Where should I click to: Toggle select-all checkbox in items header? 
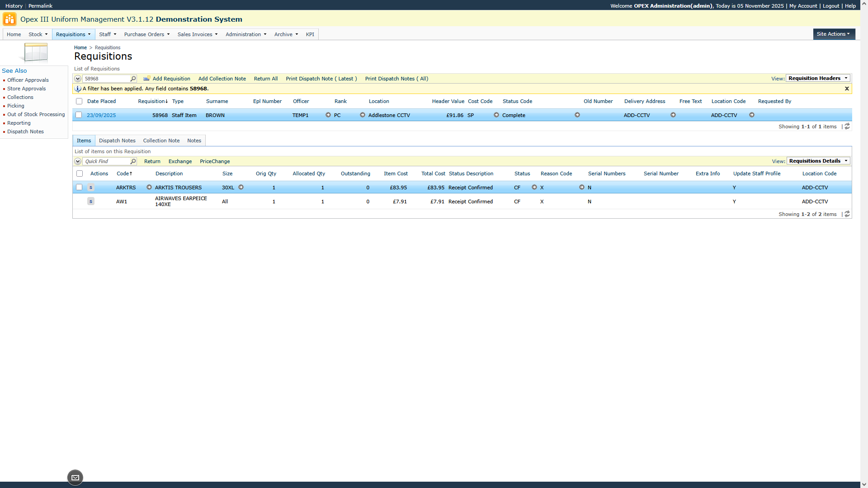[x=80, y=174]
